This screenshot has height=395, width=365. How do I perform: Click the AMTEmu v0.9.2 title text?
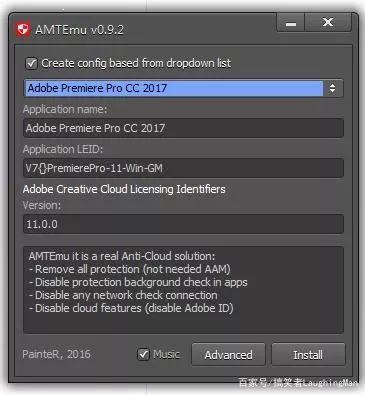(x=79, y=30)
